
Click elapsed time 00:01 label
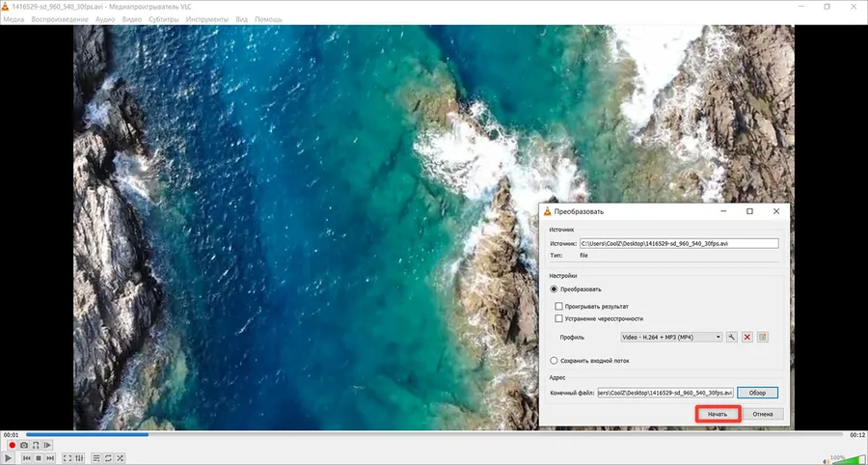pyautogui.click(x=11, y=435)
